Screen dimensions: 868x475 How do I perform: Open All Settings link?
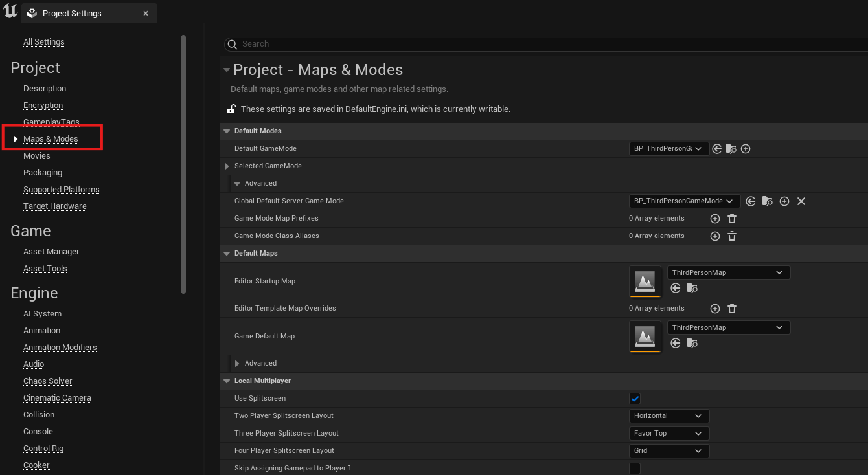pos(44,42)
